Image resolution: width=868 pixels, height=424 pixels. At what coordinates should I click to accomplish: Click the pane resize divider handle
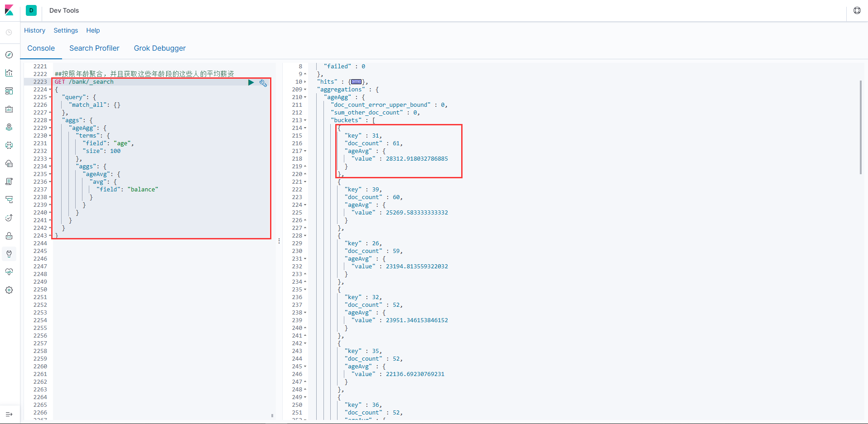[x=279, y=241]
